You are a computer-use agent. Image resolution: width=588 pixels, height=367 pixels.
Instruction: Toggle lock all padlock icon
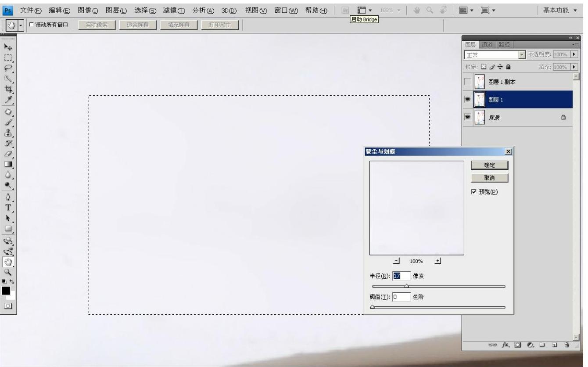pos(508,67)
